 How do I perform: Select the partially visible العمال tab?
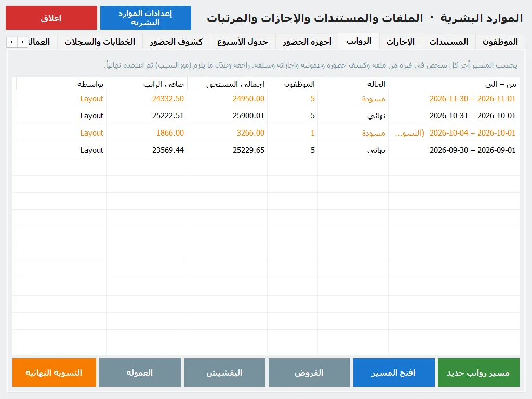(43, 42)
